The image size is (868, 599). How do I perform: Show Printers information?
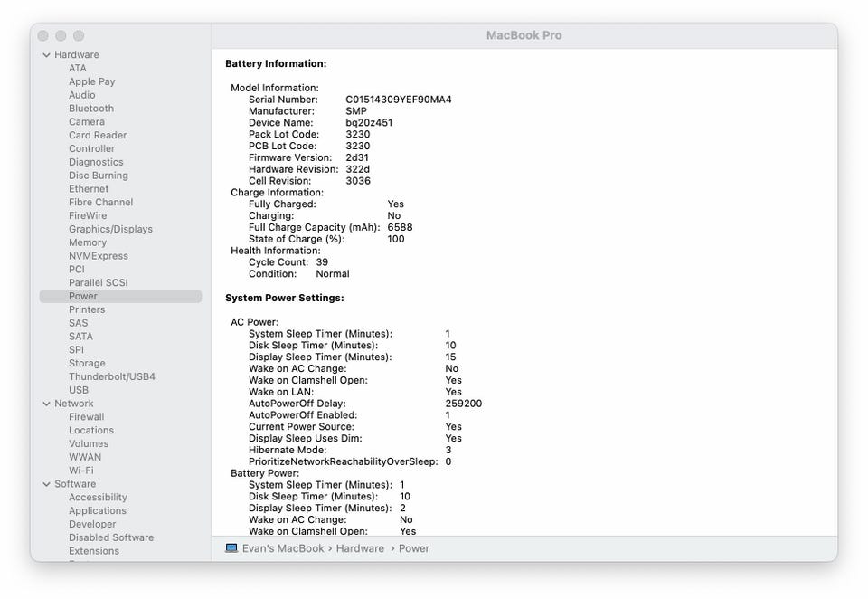[x=87, y=309]
